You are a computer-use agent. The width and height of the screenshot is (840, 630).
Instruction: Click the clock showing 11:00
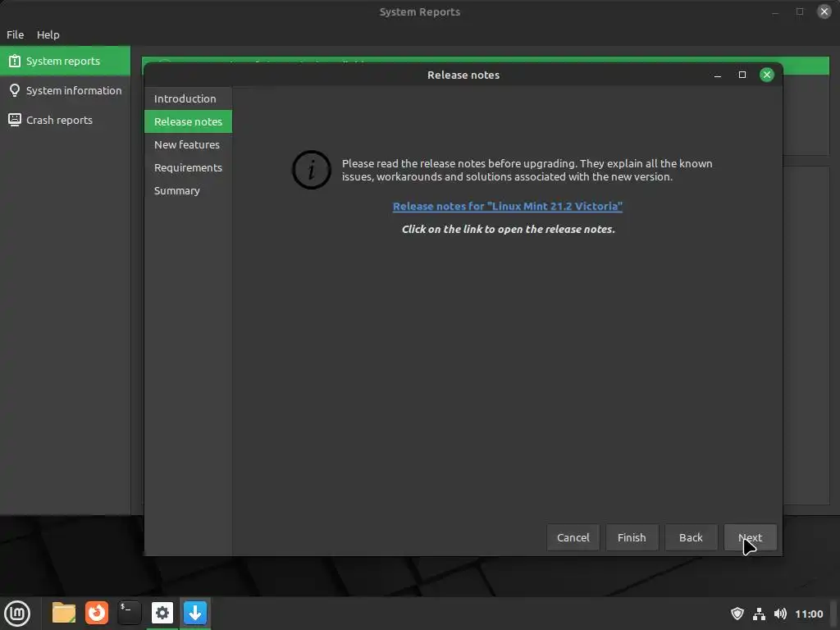(x=809, y=614)
